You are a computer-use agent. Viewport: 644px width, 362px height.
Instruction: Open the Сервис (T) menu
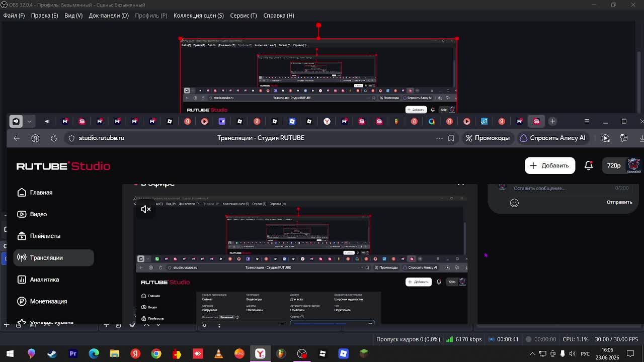tap(244, 15)
